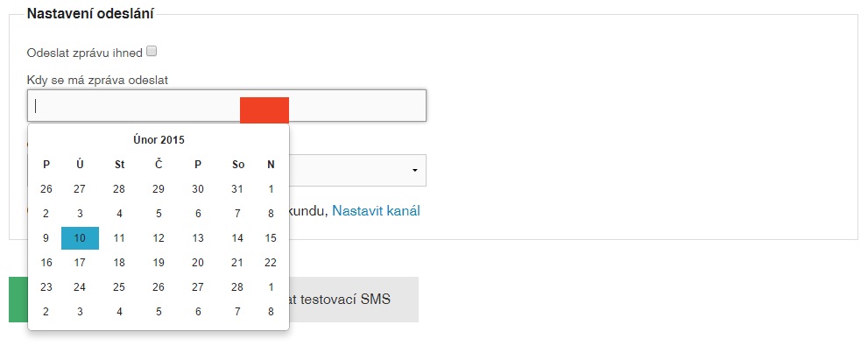Choose date 25 in the calendar
Image resolution: width=868 pixels, height=346 pixels.
click(119, 286)
